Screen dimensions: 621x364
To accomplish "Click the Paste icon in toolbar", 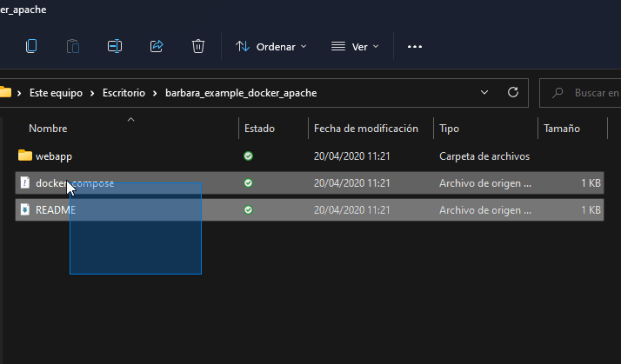I will click(73, 46).
